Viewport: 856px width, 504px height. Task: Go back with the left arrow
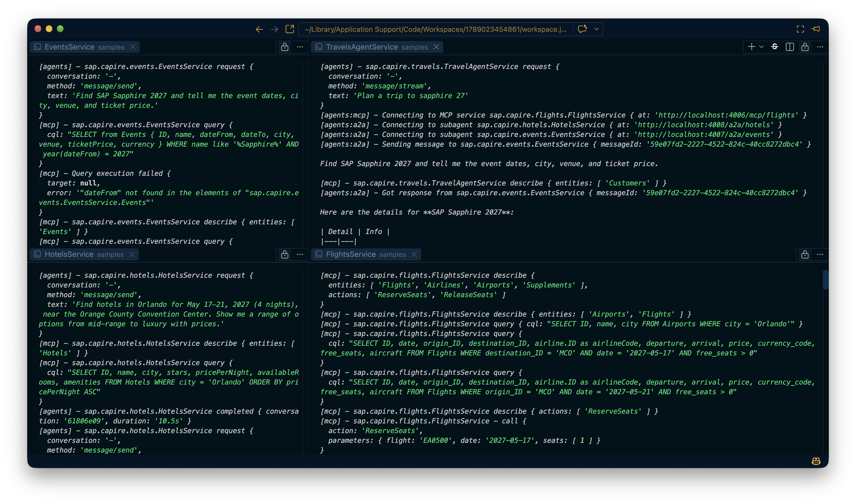[x=259, y=29]
